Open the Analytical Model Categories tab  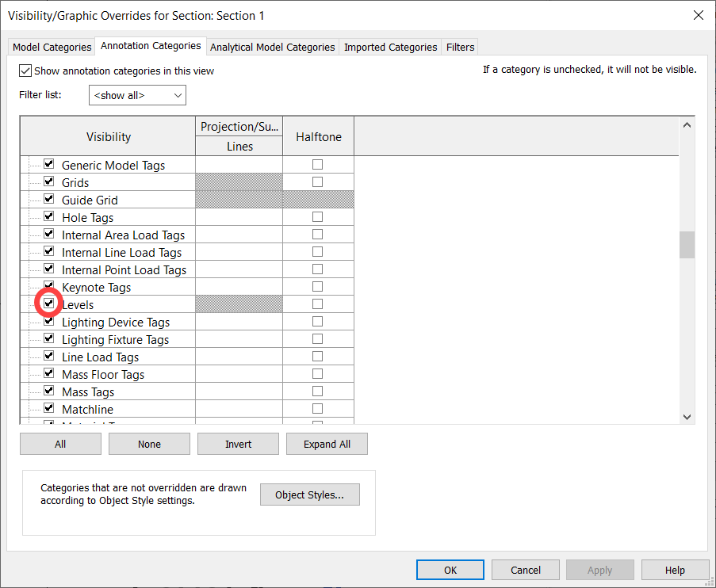coord(272,47)
